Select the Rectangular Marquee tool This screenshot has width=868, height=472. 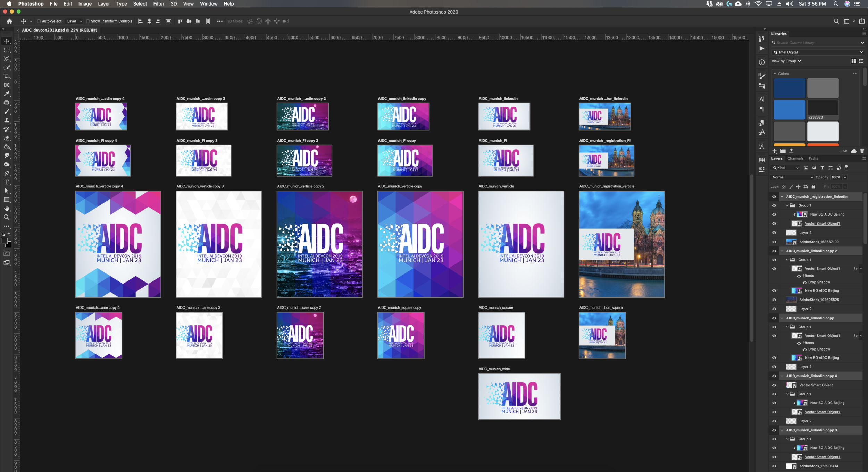click(7, 50)
